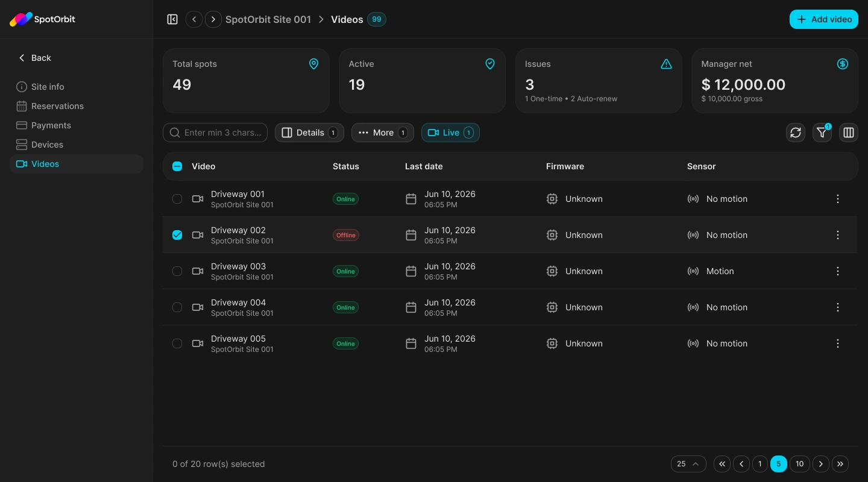
Task: Focus the search input field
Action: pos(215,133)
